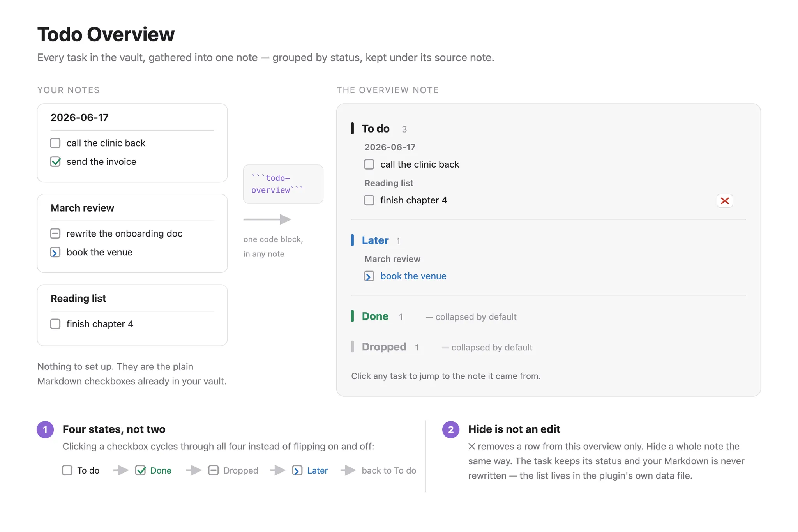The height and width of the screenshot is (532, 798).
Task: Toggle the later checkbox beside the blue 'book the venue' link
Action: click(369, 276)
